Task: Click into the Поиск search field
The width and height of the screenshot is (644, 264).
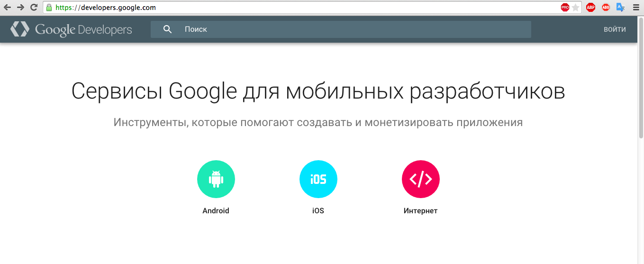Action: click(341, 29)
